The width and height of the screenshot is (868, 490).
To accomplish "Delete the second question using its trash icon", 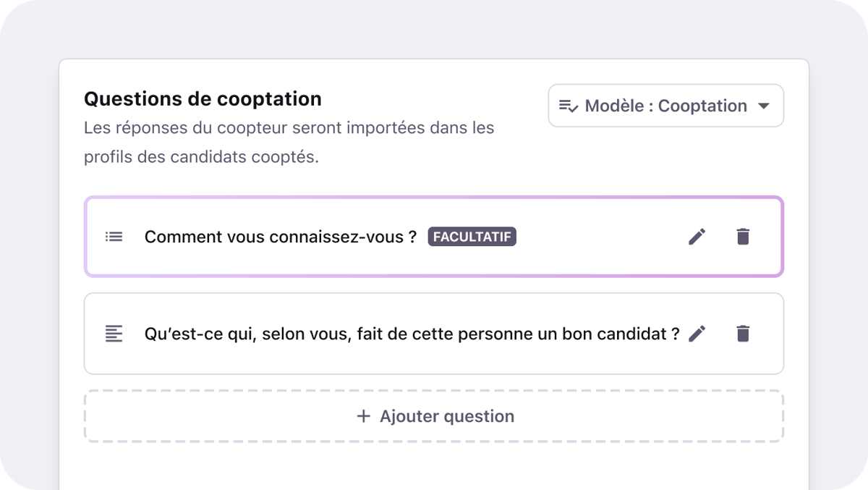I will [744, 334].
